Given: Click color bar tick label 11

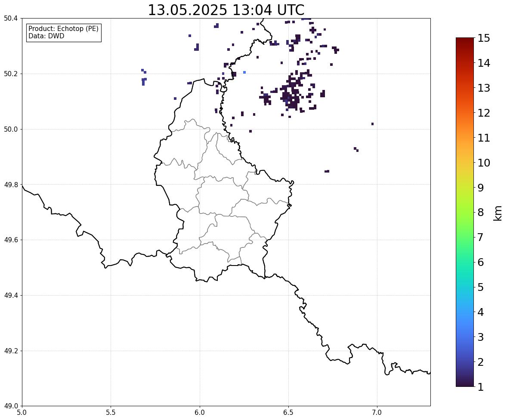Looking at the screenshot, I should click(x=484, y=138).
